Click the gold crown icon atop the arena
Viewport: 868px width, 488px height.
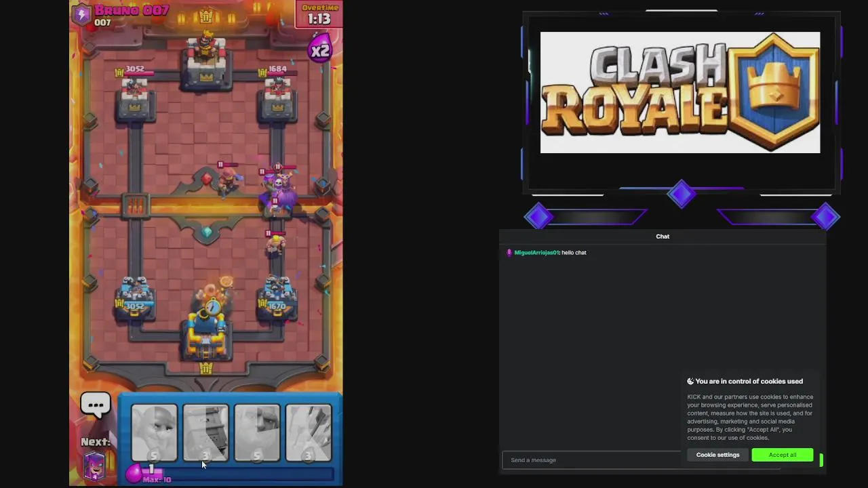click(206, 16)
